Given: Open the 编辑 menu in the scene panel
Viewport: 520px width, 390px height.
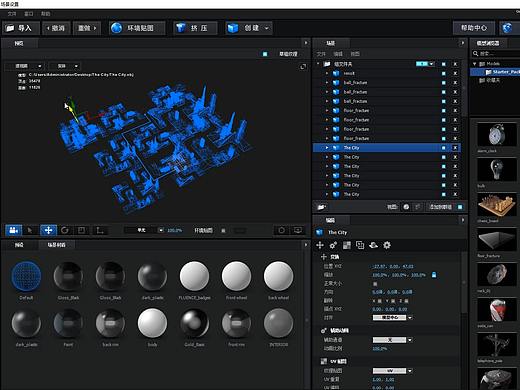Looking at the screenshot, I should 338,54.
